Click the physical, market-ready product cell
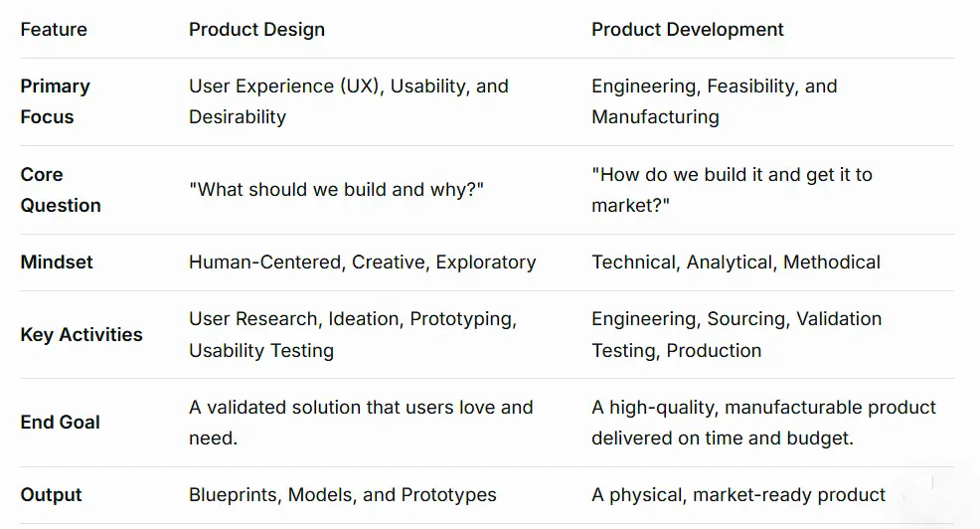 (737, 495)
